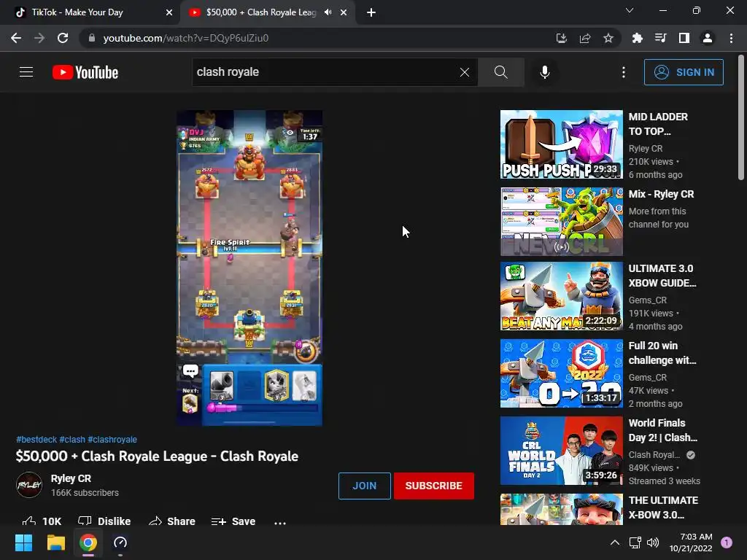Open the Mix - Ryley CR thumbnail
Screen dimensions: 747x560
pyautogui.click(x=561, y=222)
